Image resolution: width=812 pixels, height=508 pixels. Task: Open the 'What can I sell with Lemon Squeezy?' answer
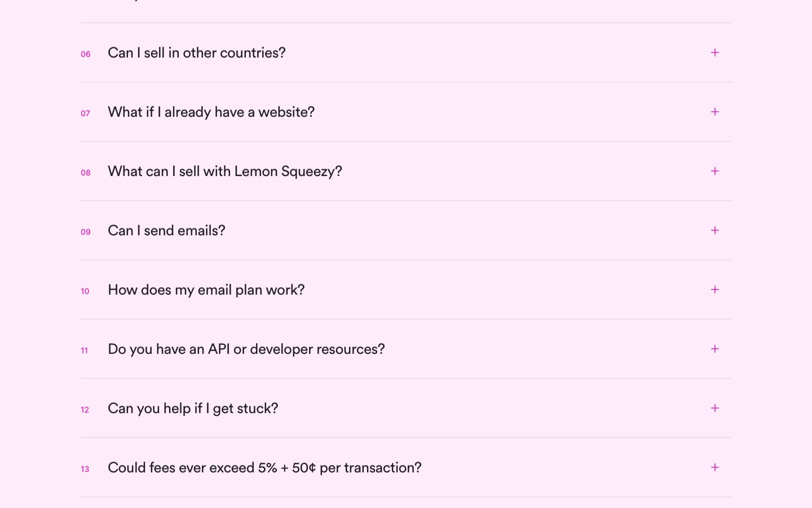tap(224, 171)
